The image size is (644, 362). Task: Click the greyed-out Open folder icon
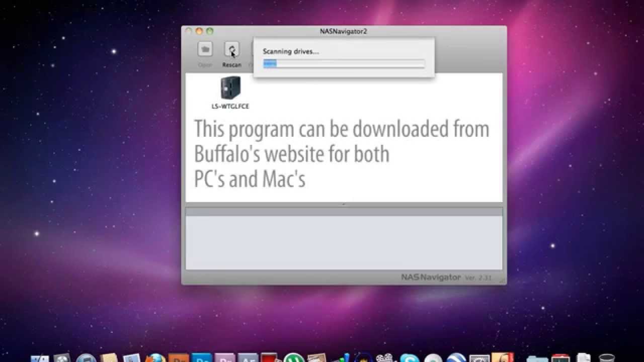[x=205, y=49]
